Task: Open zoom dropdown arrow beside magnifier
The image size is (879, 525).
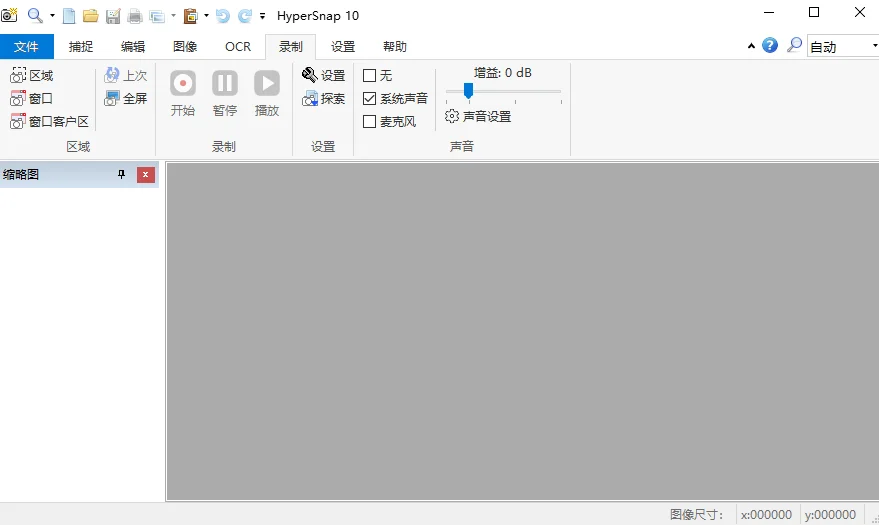Action: [x=52, y=16]
